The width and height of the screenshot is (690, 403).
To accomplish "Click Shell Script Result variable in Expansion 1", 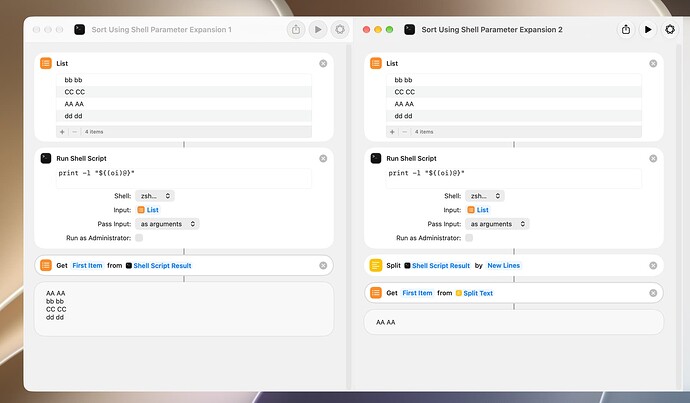I will point(158,265).
